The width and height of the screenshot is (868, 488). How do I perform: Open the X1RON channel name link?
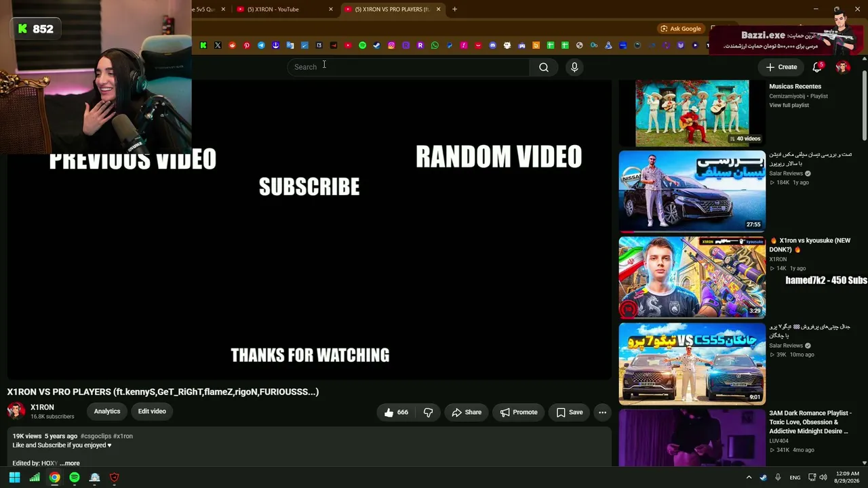(x=42, y=407)
